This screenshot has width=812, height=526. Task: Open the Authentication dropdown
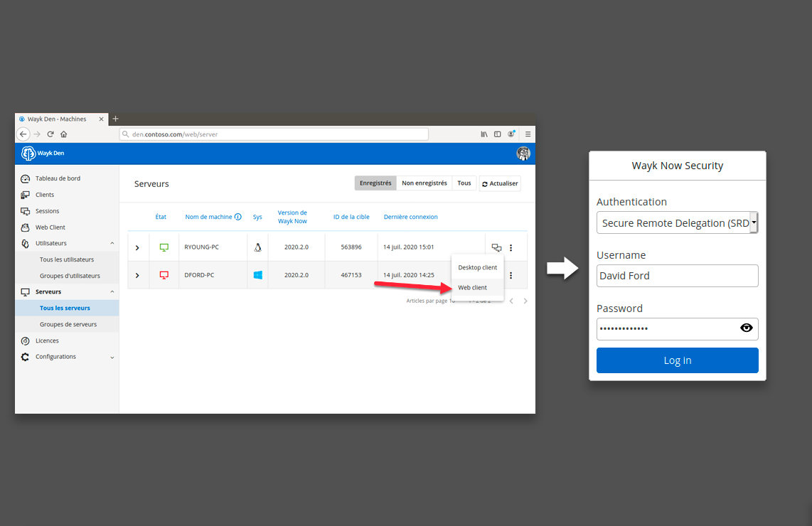tap(678, 222)
